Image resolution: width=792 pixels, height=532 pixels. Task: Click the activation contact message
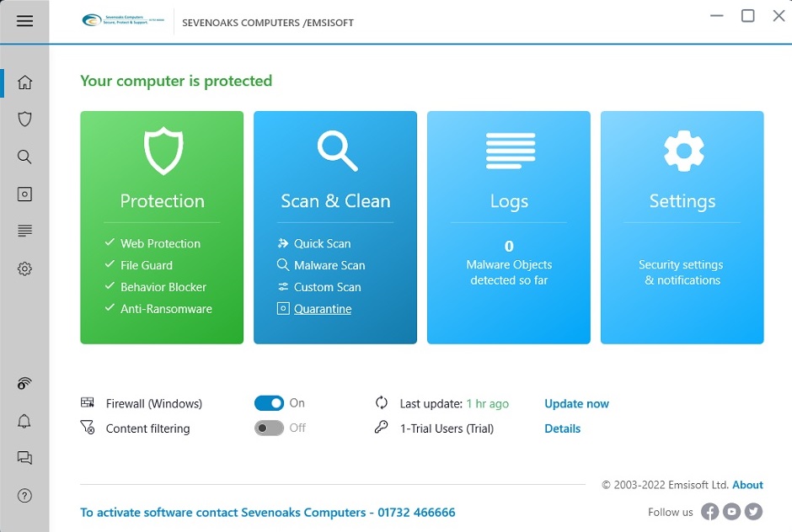tap(268, 513)
